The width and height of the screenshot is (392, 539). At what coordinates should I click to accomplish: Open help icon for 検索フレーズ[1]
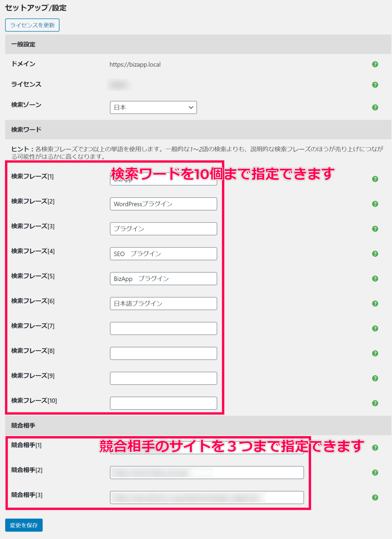tap(375, 179)
